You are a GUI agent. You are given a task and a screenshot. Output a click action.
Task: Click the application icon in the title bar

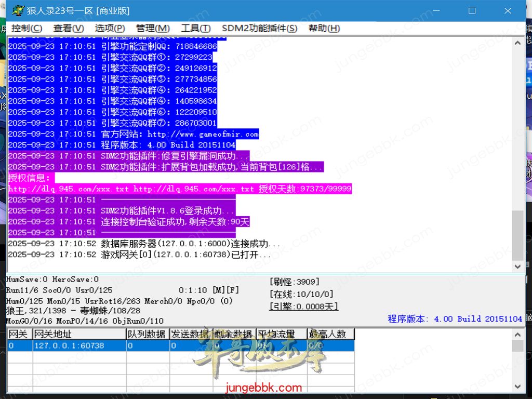tap(18, 10)
